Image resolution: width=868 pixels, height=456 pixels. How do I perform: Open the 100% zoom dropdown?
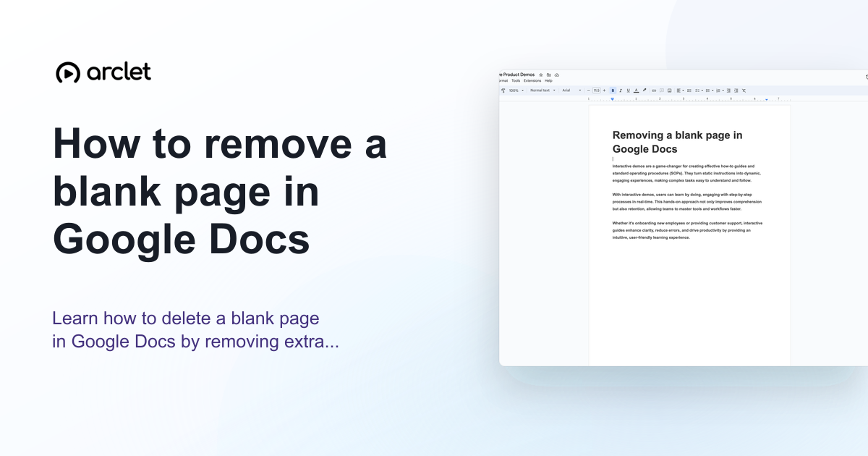(516, 90)
